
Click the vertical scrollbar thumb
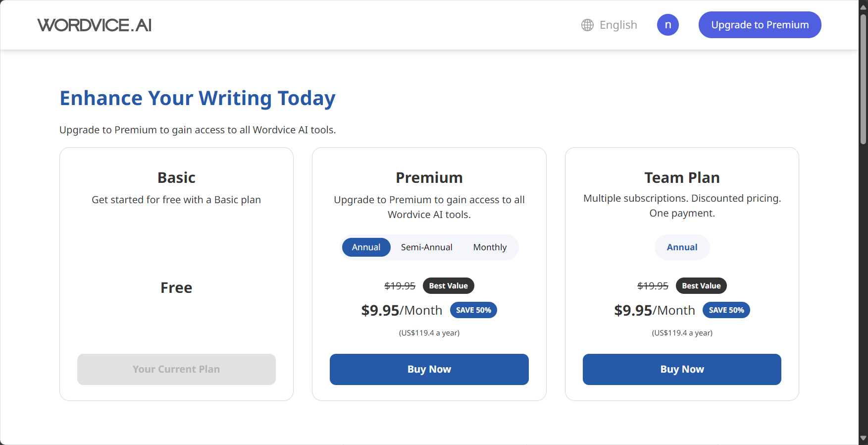click(x=864, y=79)
